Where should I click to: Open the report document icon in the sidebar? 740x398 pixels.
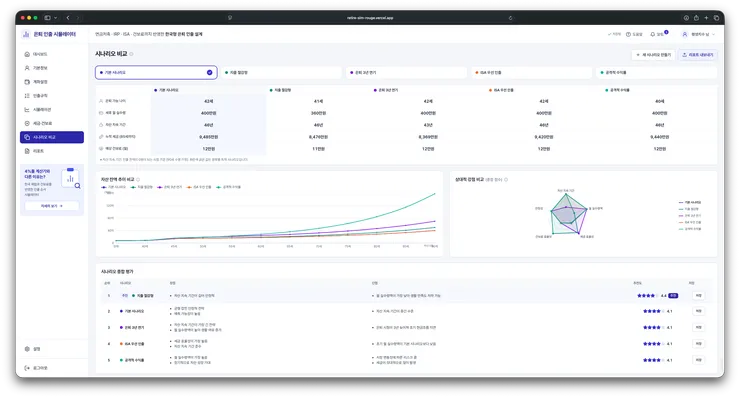pos(27,151)
